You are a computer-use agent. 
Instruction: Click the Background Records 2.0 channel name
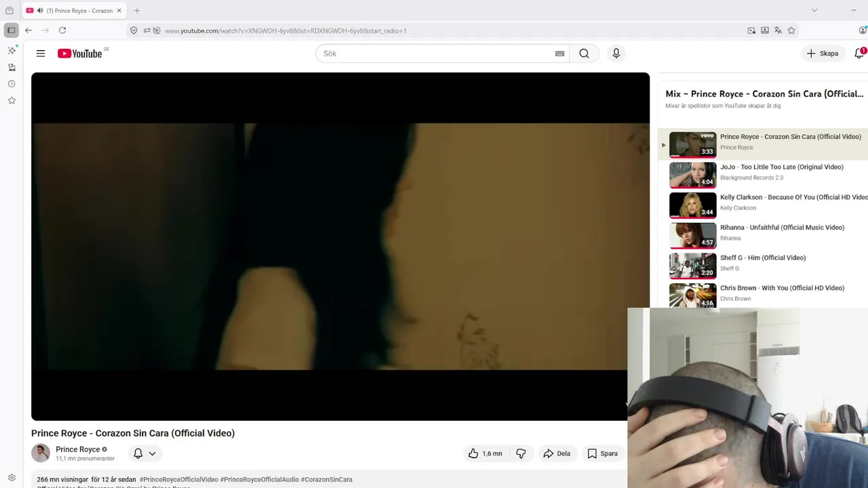click(751, 178)
